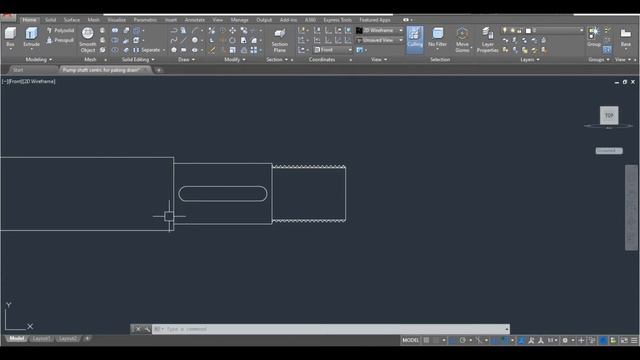Viewport: 640px width, 360px height.
Task: Open Layer Properties manager
Action: click(487, 40)
